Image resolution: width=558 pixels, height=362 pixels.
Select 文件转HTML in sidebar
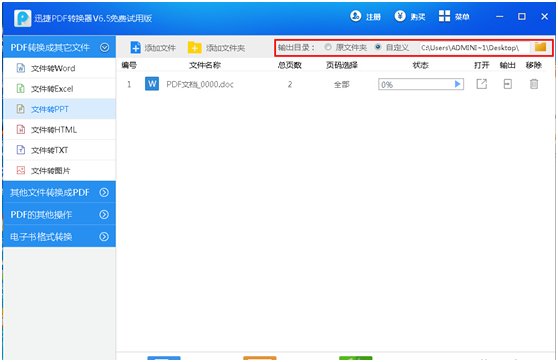(x=59, y=130)
